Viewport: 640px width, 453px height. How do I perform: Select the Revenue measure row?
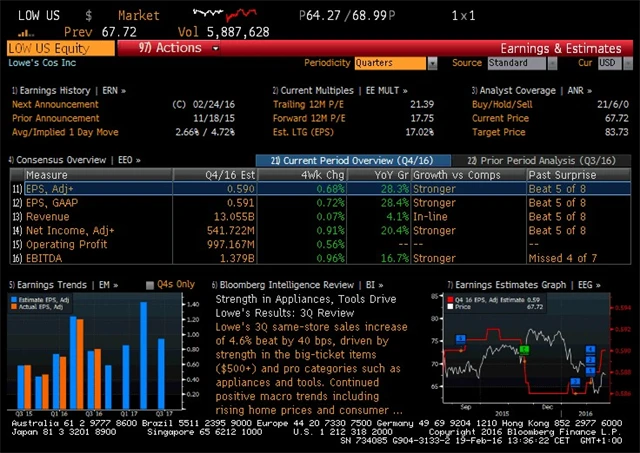click(x=320, y=217)
